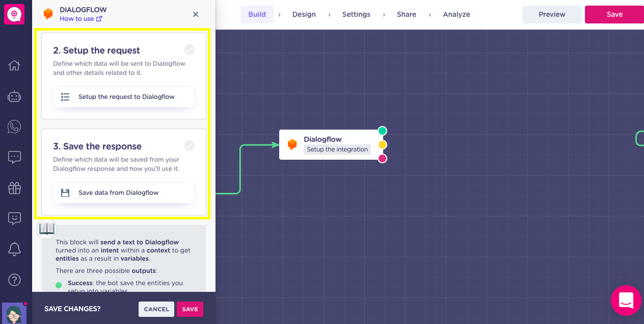This screenshot has height=324, width=644.
Task: Click the orange Dialogflow panel logo
Action: (x=48, y=14)
